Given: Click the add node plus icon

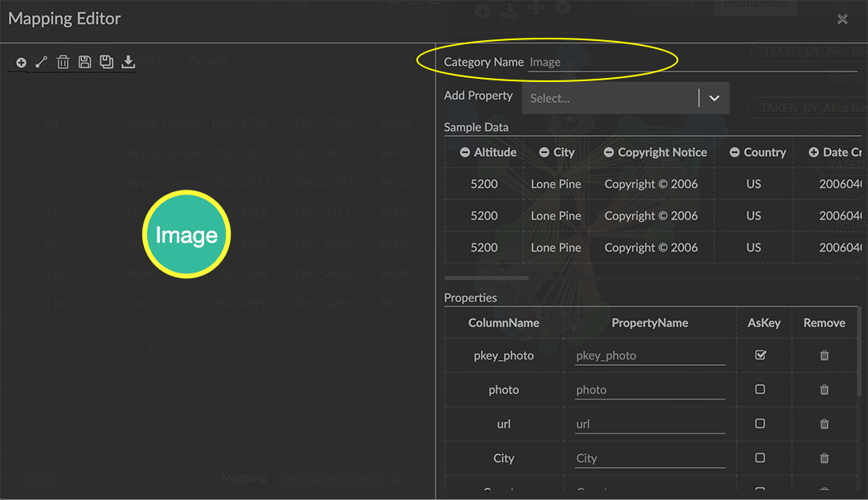Looking at the screenshot, I should click(21, 62).
